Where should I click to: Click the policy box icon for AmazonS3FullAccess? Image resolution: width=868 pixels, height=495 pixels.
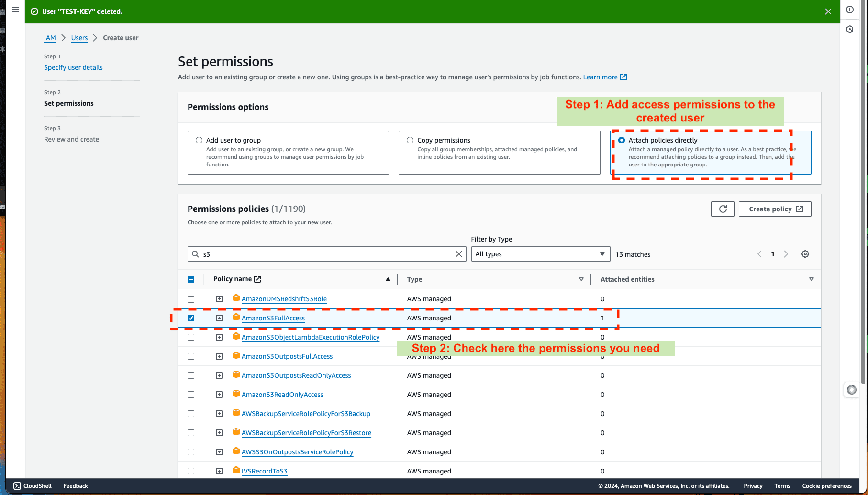[236, 317]
